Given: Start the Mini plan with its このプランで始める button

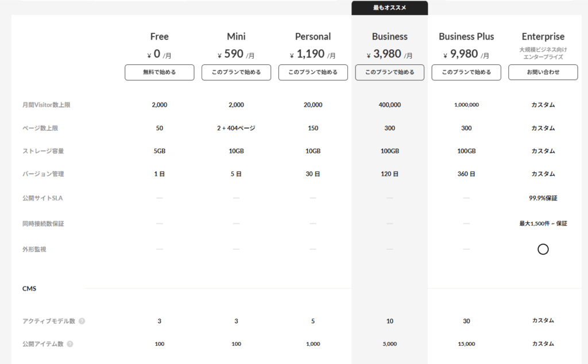Looking at the screenshot, I should coord(236,72).
